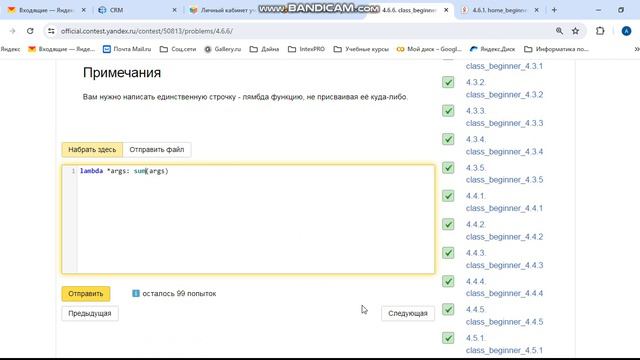Submit solution with the Отправить button
The width and height of the screenshot is (640, 360).
pos(86,293)
